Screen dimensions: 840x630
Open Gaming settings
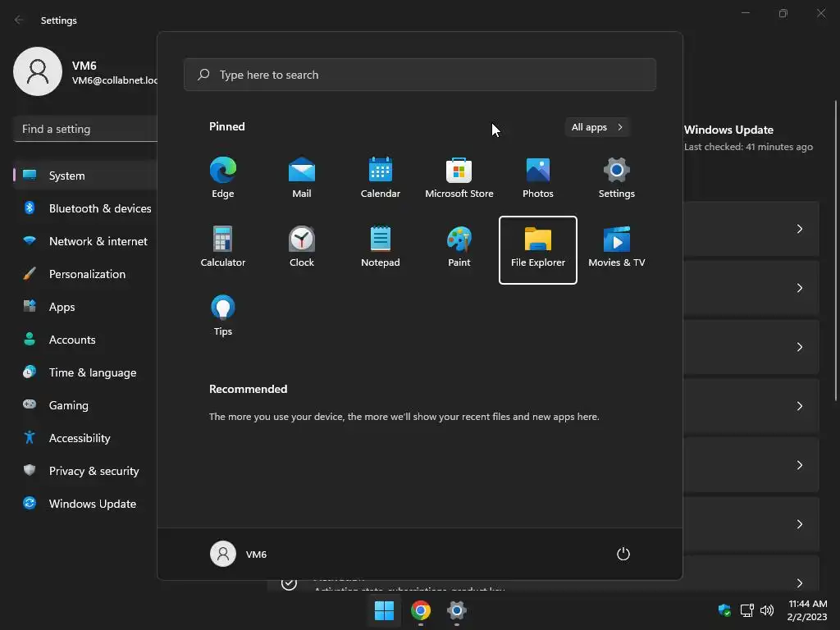[85, 405]
